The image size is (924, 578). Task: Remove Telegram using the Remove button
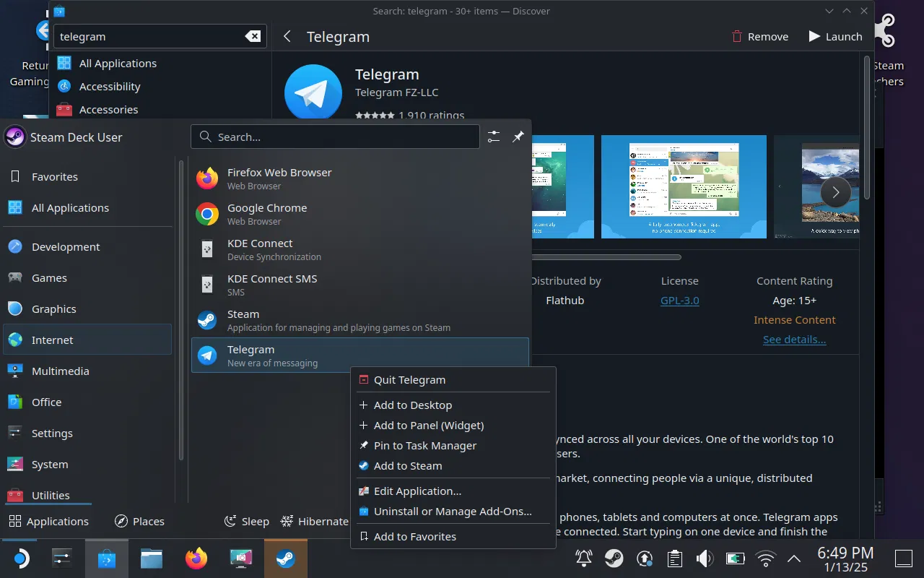point(759,37)
